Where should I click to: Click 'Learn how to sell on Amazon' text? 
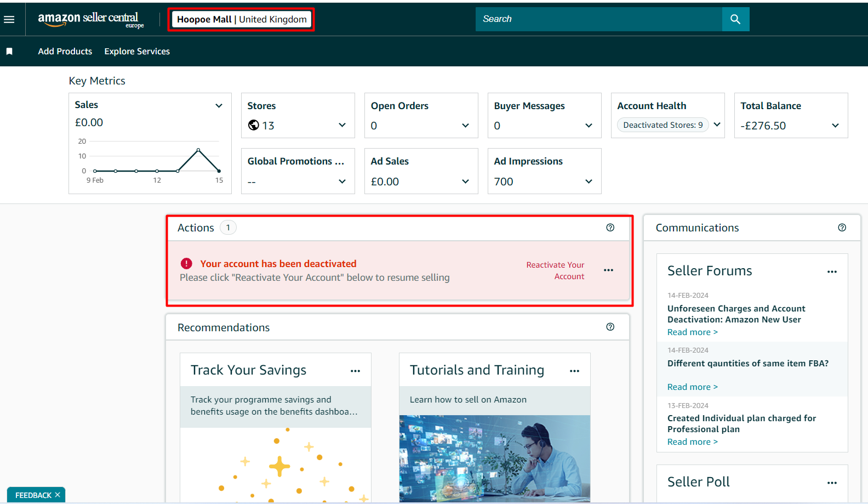click(468, 400)
